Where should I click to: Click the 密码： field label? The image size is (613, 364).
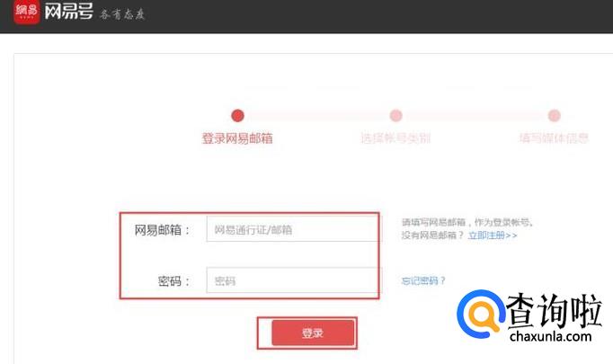point(173,281)
